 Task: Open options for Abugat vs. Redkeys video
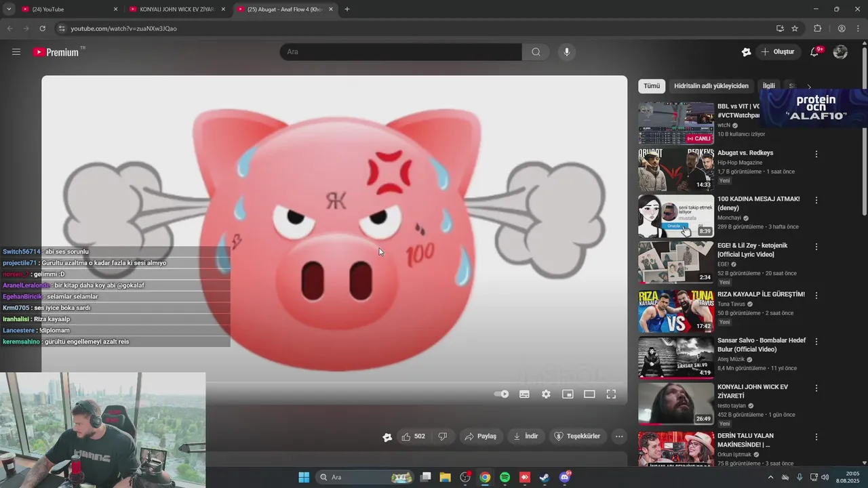point(816,154)
